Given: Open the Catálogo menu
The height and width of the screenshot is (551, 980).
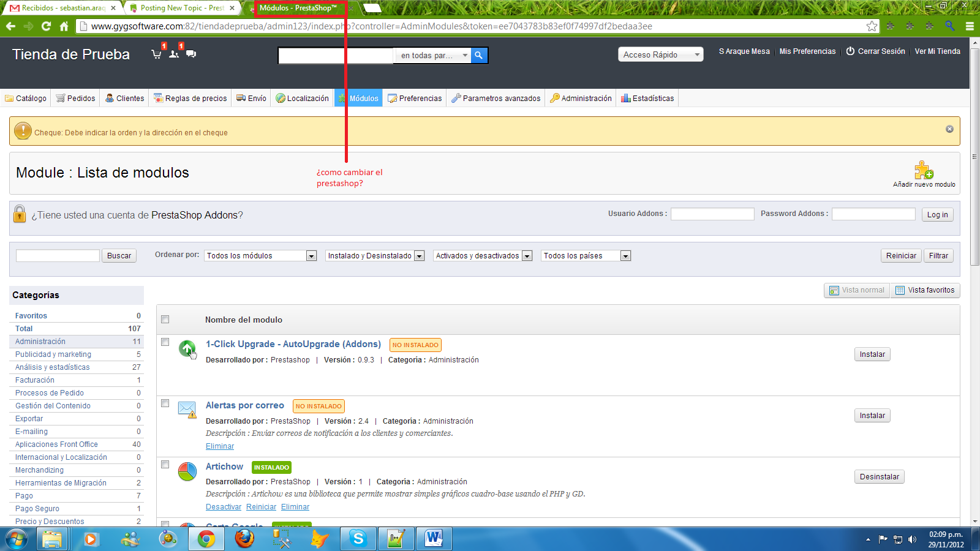Looking at the screenshot, I should [26, 98].
